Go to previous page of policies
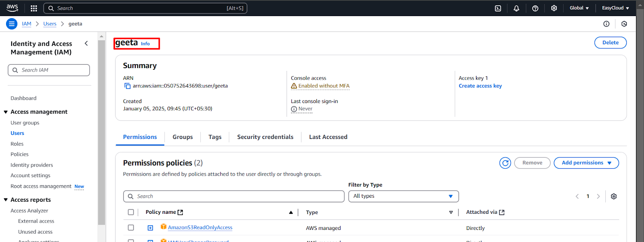 click(x=577, y=196)
